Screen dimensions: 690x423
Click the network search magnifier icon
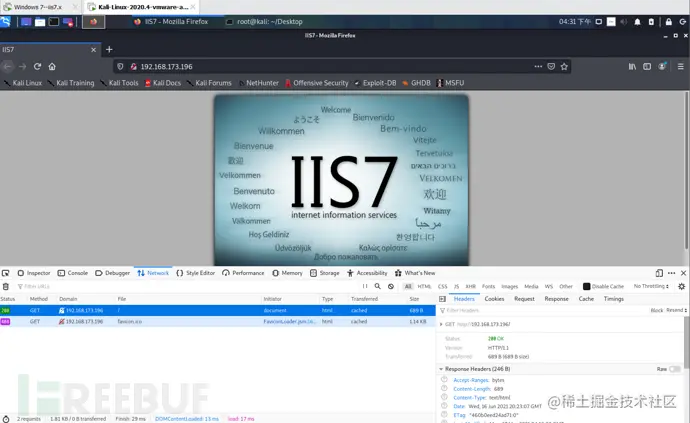click(378, 286)
